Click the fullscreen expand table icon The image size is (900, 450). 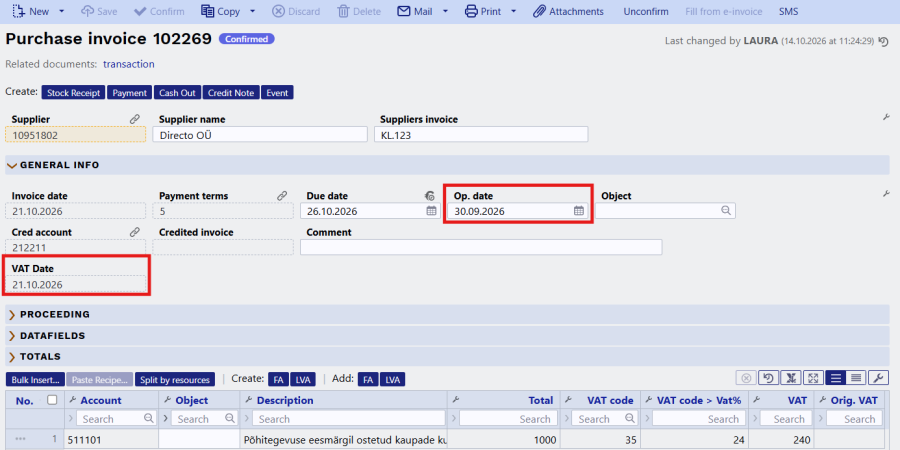point(813,378)
